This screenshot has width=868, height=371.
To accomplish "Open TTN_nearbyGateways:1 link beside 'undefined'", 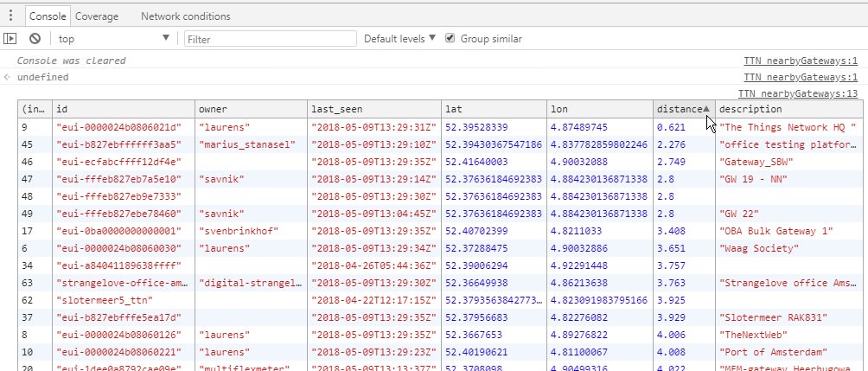I will point(801,77).
